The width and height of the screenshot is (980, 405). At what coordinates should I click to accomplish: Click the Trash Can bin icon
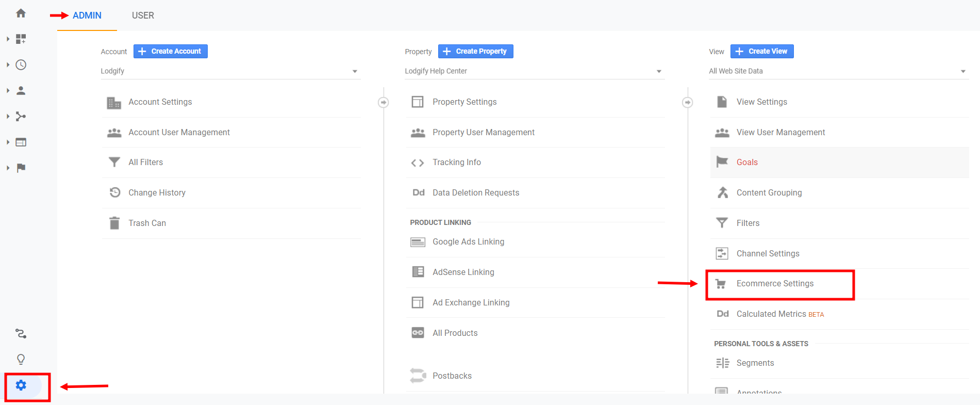coord(114,223)
